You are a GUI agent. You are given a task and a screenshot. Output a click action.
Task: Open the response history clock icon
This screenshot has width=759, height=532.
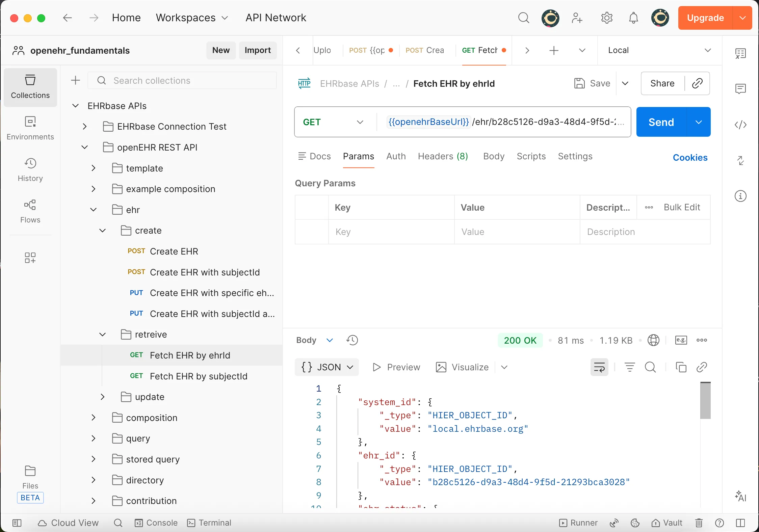pos(352,340)
